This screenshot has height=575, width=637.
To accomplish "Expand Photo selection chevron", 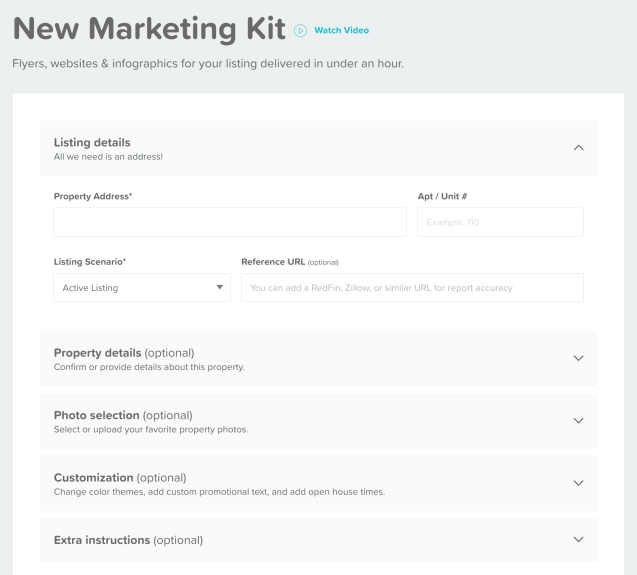I will (x=578, y=421).
